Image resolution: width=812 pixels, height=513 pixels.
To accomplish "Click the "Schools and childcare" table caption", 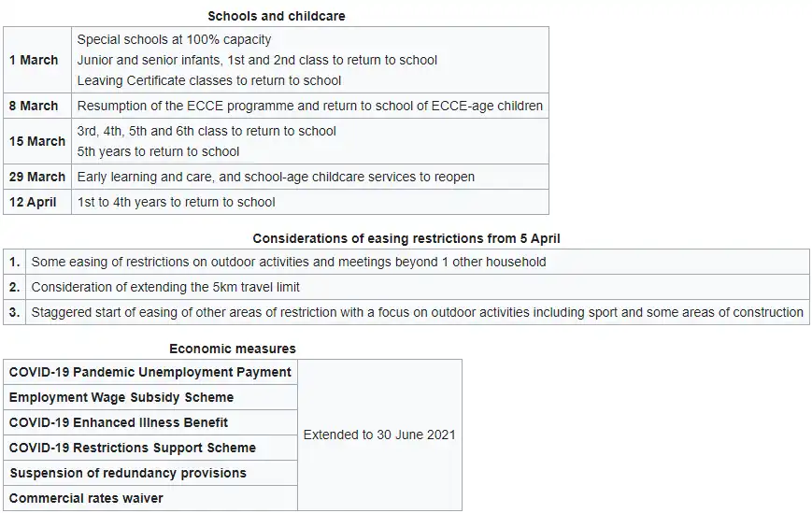I will coord(276,16).
